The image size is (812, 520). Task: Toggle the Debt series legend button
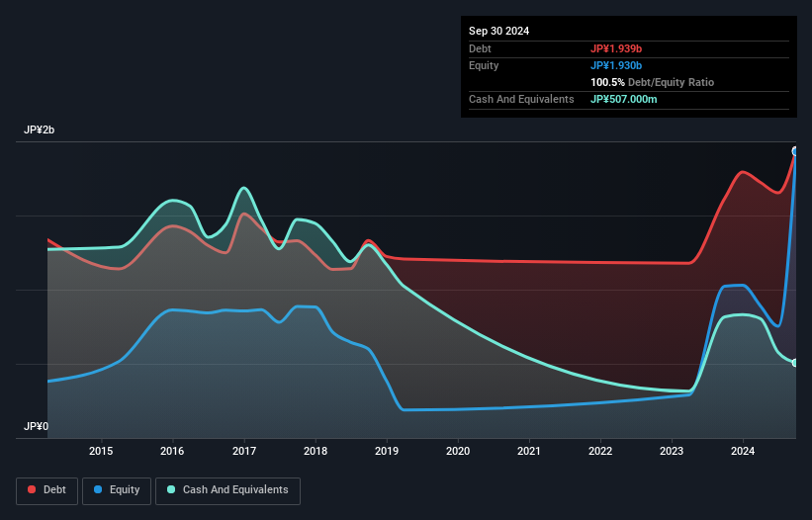pyautogui.click(x=47, y=490)
